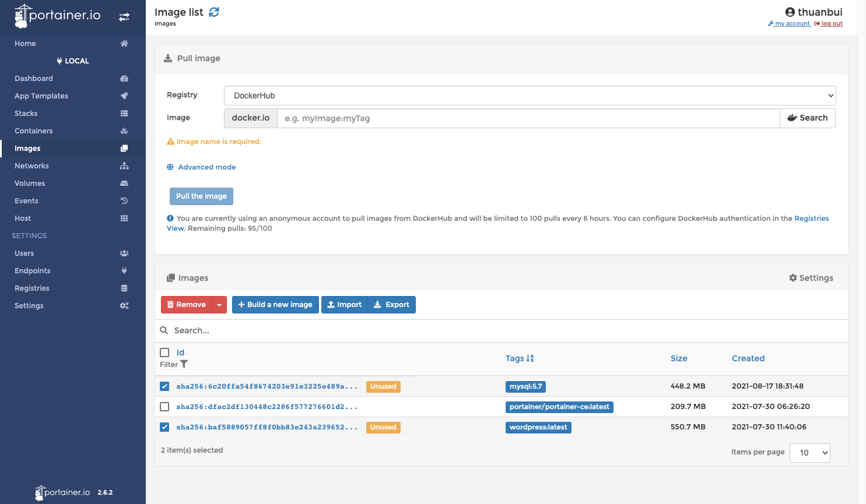Sort the table by the Tags column

point(519,358)
